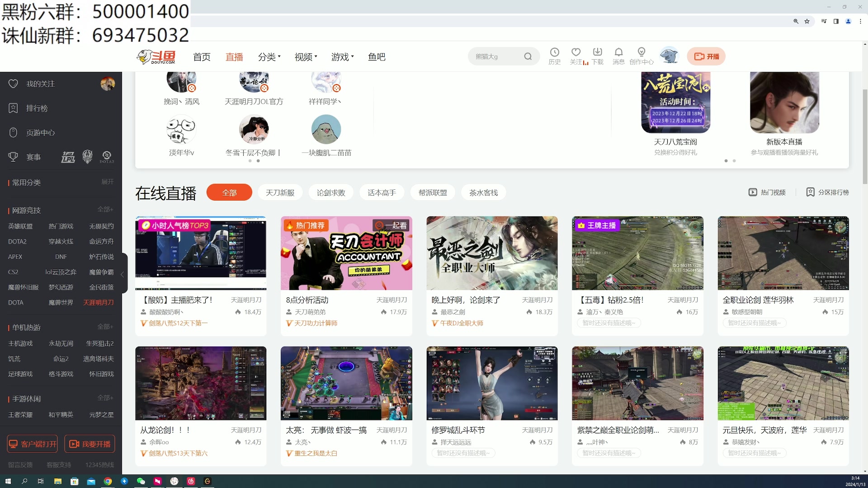This screenshot has width=868, height=488.
Task: Switch to the 天刀新服 filter tab
Action: 280,192
